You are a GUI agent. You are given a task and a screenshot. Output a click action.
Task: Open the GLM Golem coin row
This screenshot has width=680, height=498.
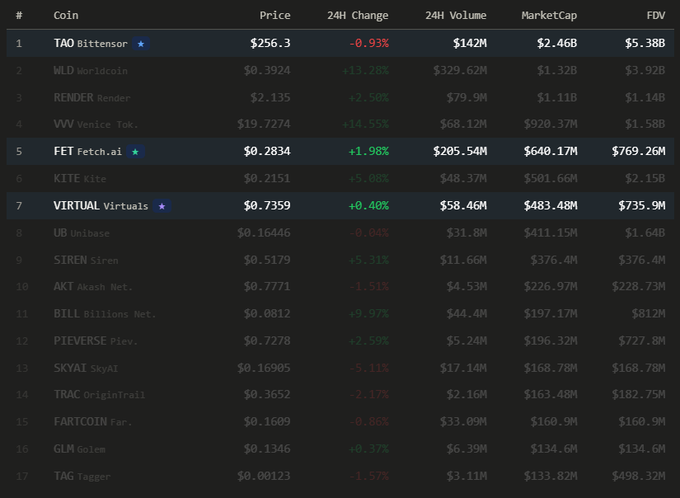340,449
